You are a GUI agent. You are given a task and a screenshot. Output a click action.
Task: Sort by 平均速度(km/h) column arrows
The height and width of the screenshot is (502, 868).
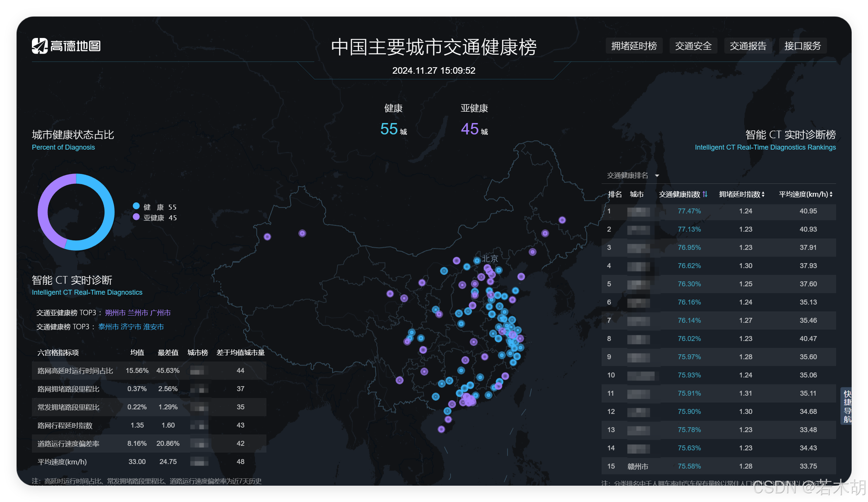point(831,194)
